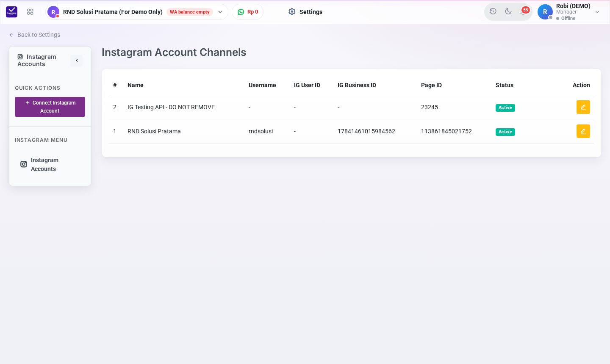Collapse the Instagram Accounts sidebar panel
The width and height of the screenshot is (610, 364).
click(77, 61)
